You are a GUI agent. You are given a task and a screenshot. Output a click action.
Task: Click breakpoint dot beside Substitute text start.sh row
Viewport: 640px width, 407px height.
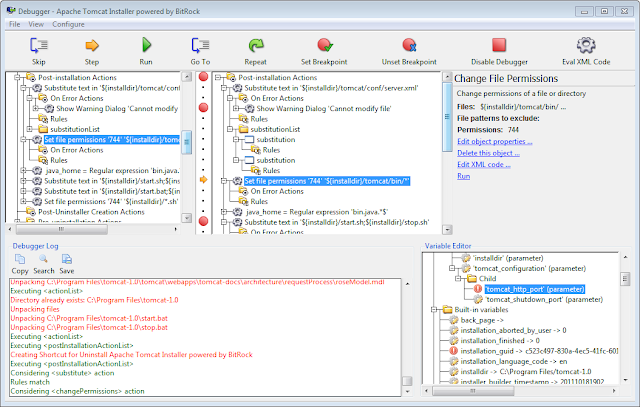(203, 221)
